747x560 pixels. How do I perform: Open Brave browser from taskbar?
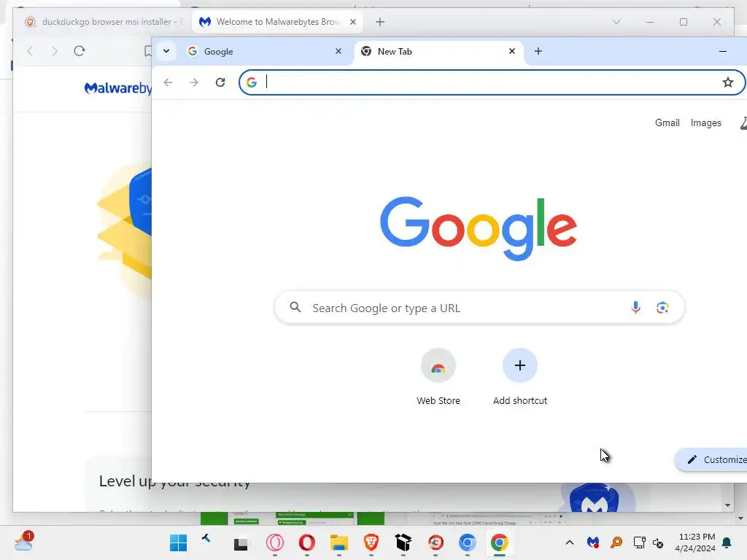(371, 542)
